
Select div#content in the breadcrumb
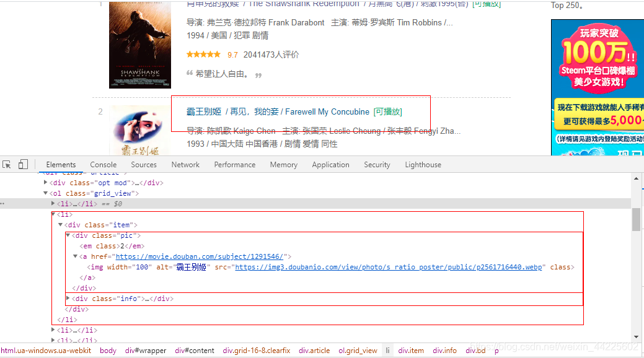click(194, 351)
